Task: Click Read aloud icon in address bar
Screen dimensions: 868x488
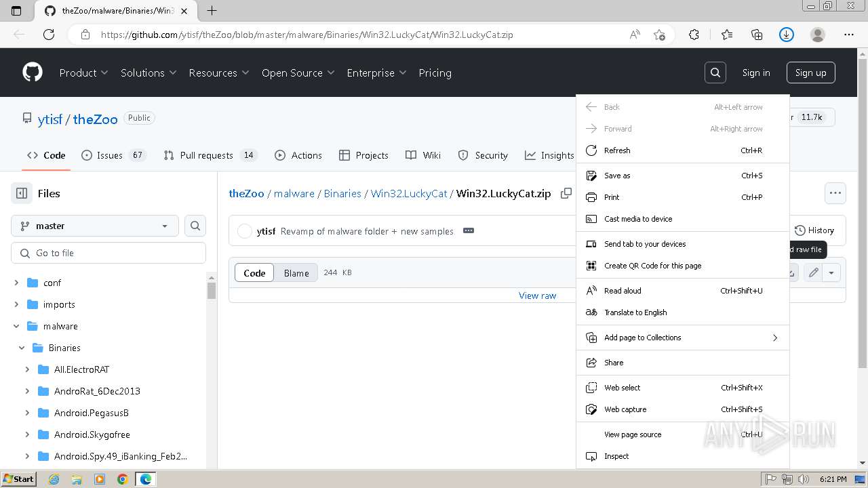Action: pos(635,35)
